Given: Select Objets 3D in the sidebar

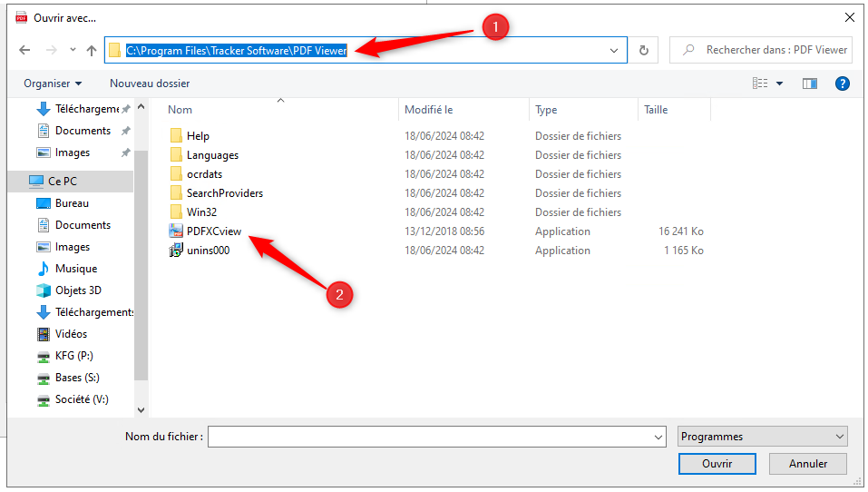Looking at the screenshot, I should 78,290.
